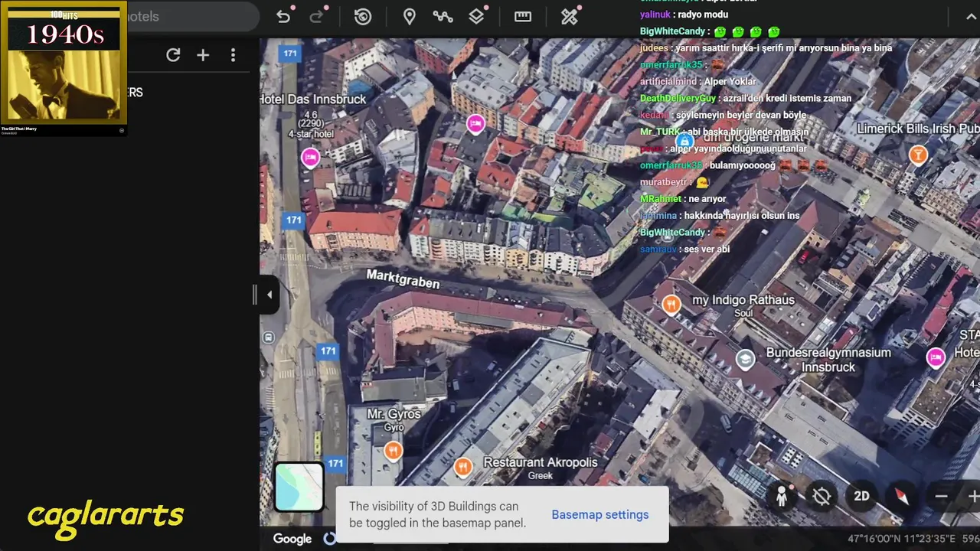
Task: Refresh the left panel results
Action: 173,55
